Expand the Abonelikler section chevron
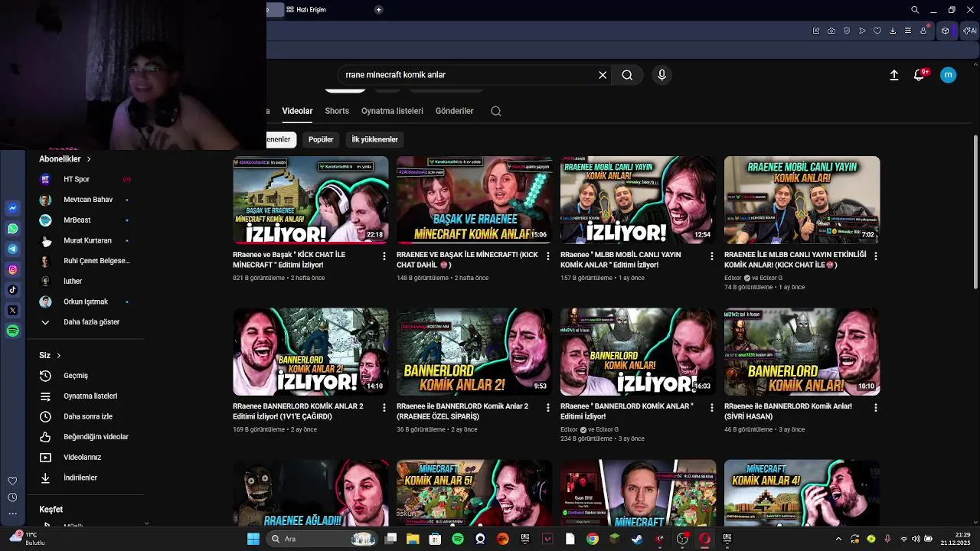Viewport: 980px width, 551px height. (x=89, y=159)
